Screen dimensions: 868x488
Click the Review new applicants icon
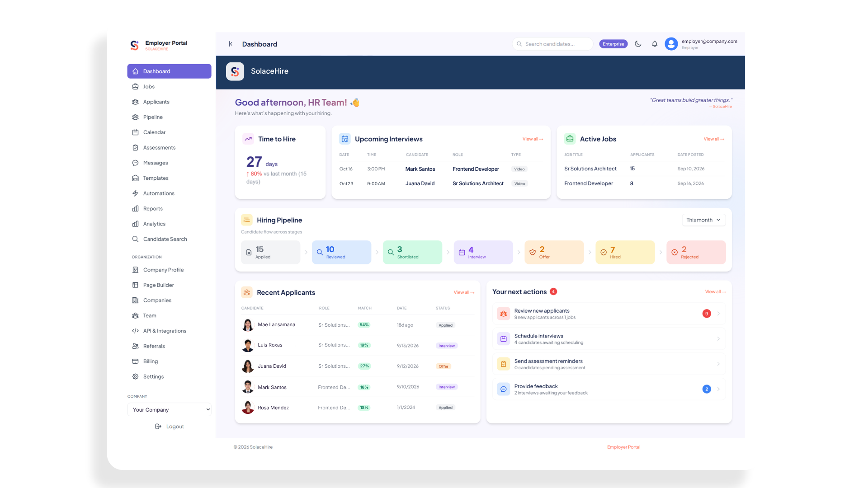coord(503,314)
